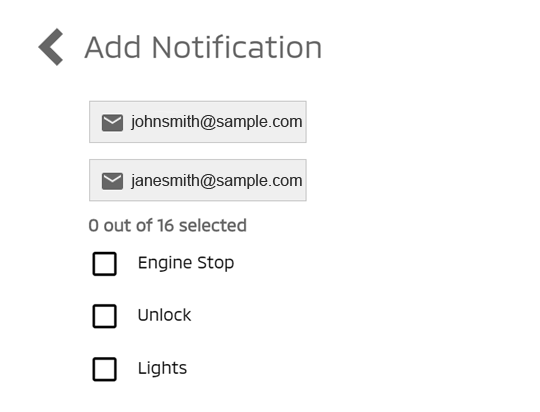
Task: Select the johnsmith@sample.com email field
Action: point(198,122)
